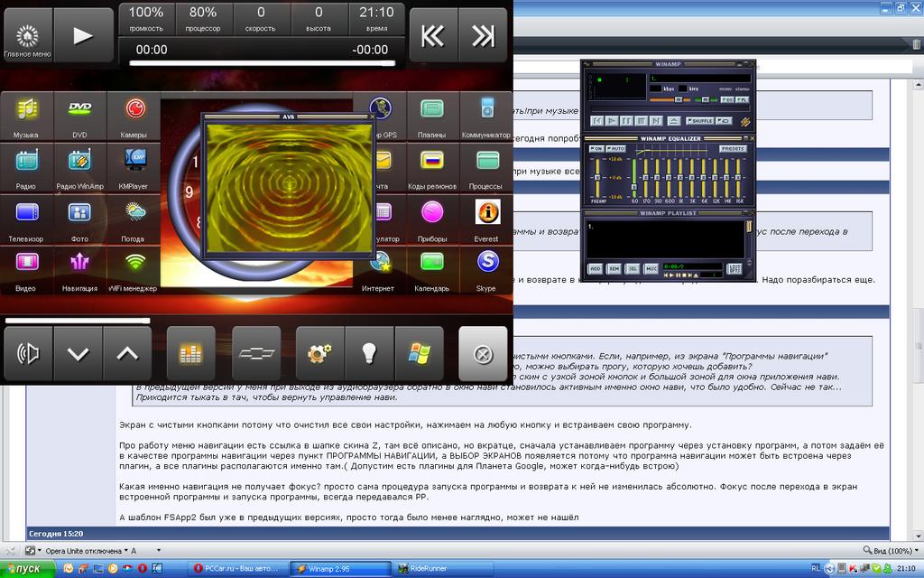Click the equalizer bars icon
Image resolution: width=924 pixels, height=578 pixels.
[190, 353]
